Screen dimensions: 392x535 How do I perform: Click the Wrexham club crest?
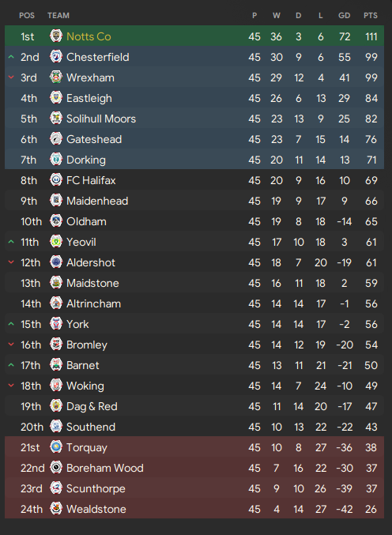point(56,77)
